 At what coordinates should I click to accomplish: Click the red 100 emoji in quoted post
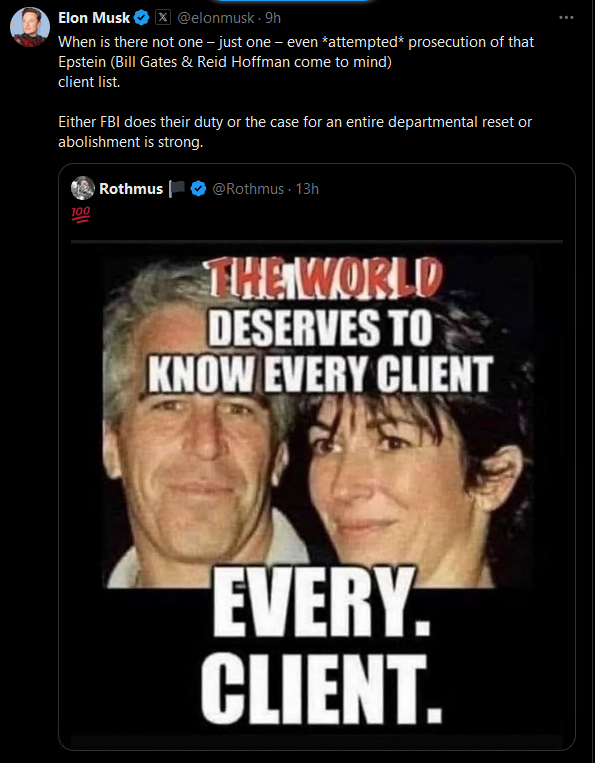click(x=81, y=214)
